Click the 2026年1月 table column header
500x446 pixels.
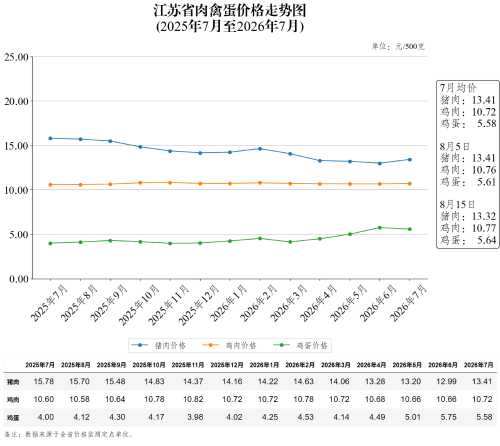(264, 365)
